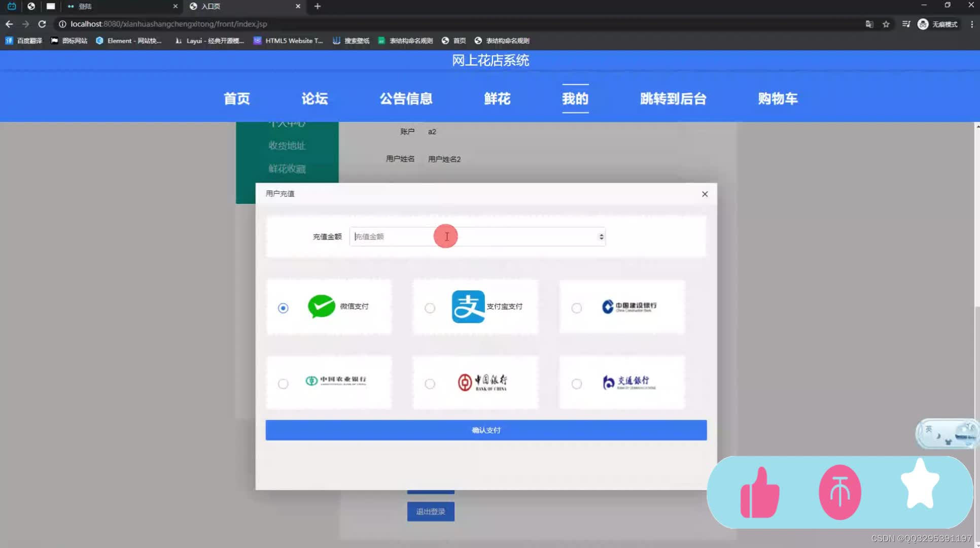Click the 退出登录 button
This screenshot has height=548, width=980.
[x=431, y=511]
